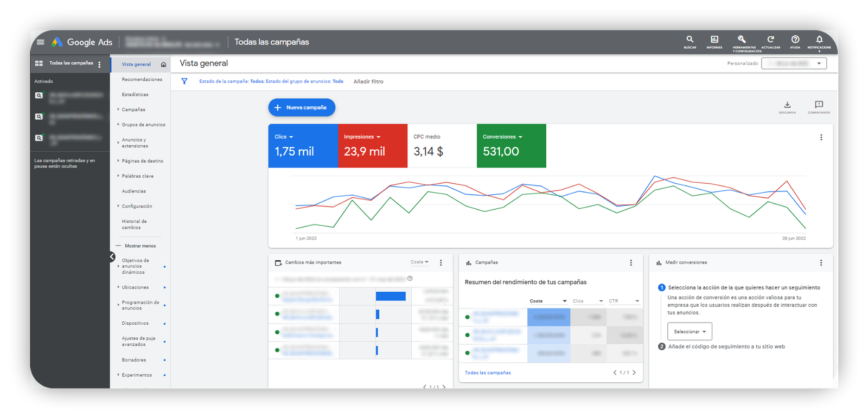Viewport: 868px width, 418px height.
Task: Select Vista general in the sidebar
Action: click(136, 64)
